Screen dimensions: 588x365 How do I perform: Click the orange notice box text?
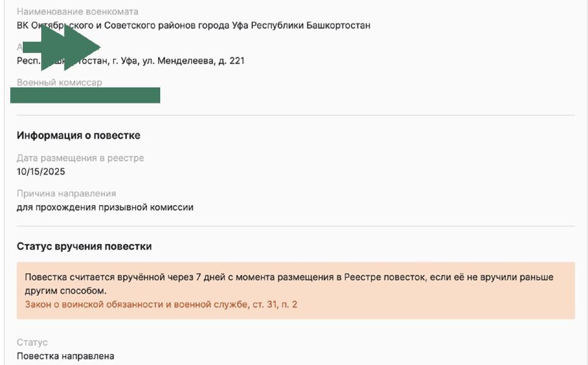point(289,283)
